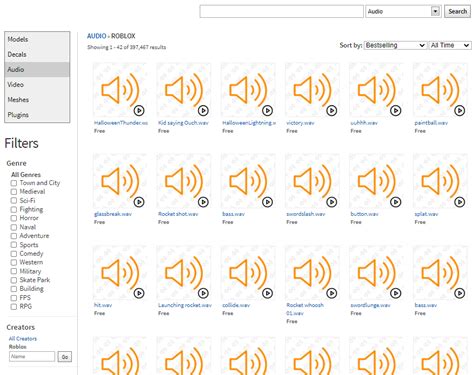This screenshot has width=474, height=375.
Task: Play preview of glassbreak.wav
Action: (x=139, y=202)
